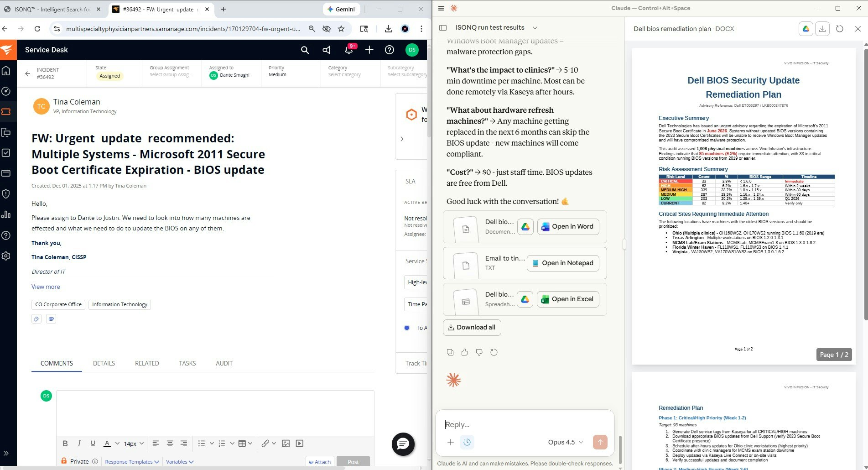868x470 pixels.
Task: Open the Service Desk search icon
Action: pyautogui.click(x=305, y=50)
